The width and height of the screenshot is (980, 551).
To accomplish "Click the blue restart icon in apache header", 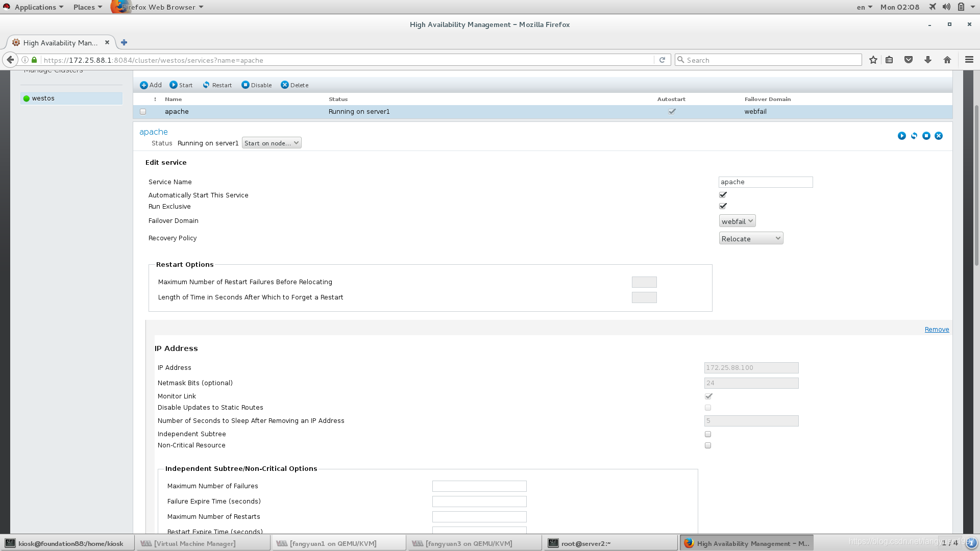I will (914, 136).
